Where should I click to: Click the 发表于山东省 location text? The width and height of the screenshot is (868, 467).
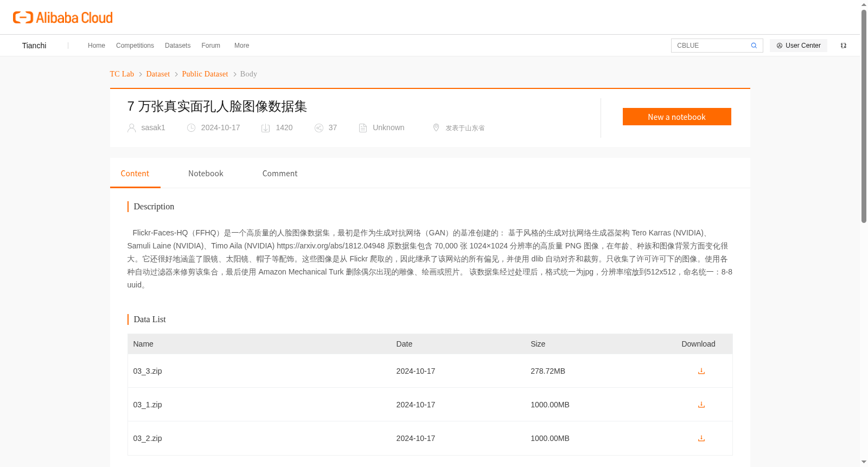click(465, 128)
